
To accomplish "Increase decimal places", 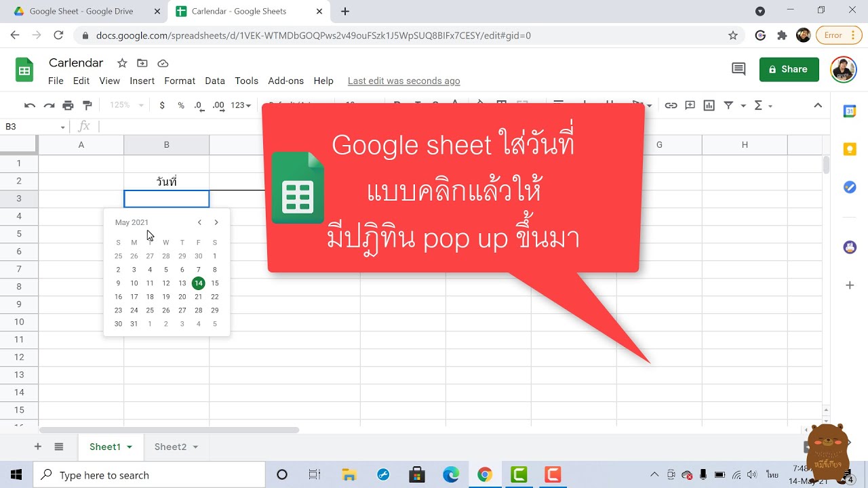I will click(x=218, y=105).
